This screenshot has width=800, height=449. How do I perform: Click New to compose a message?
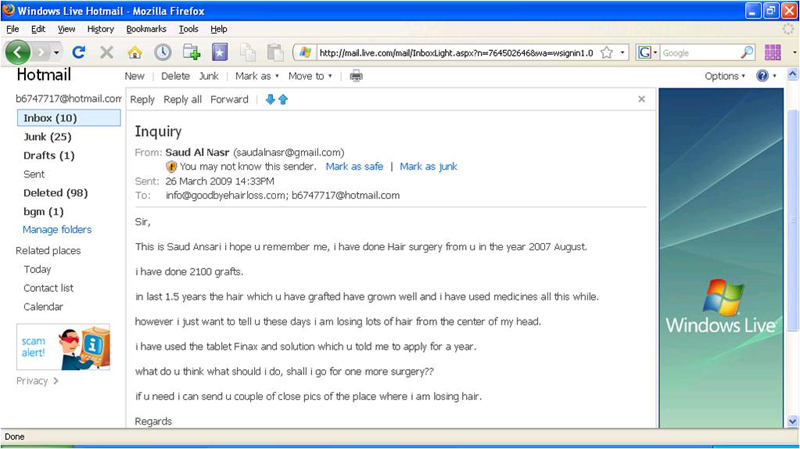point(134,76)
